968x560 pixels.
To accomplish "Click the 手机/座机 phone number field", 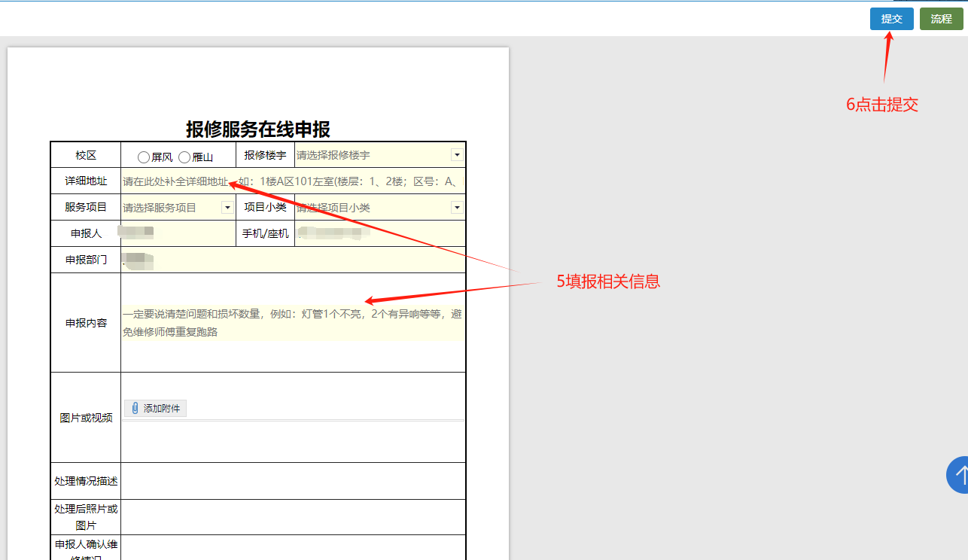I will [x=379, y=233].
